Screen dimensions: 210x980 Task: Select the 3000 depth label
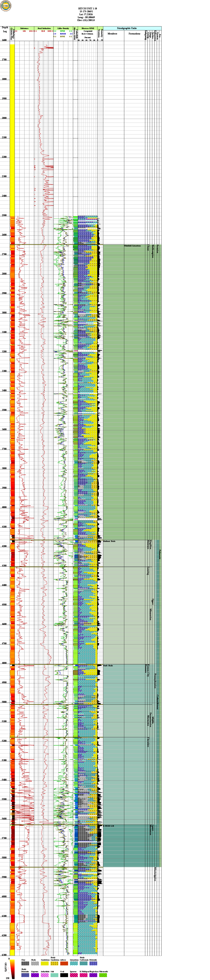click(x=4, y=313)
